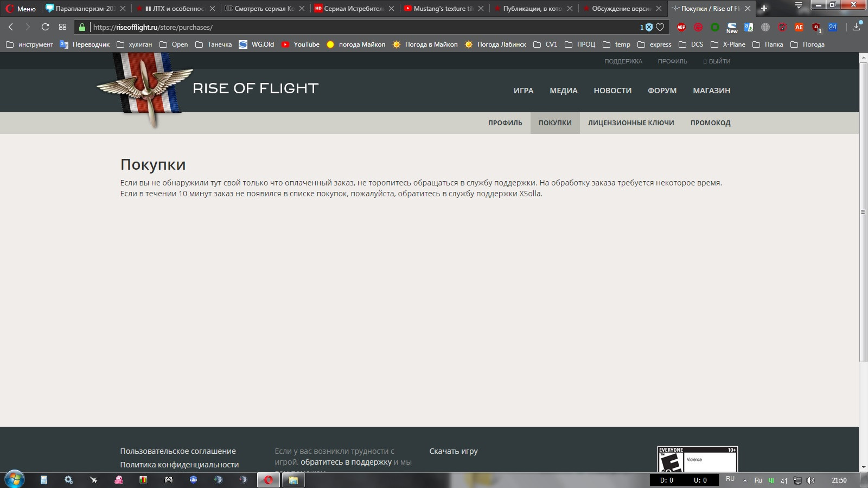The width and height of the screenshot is (868, 488).
Task: Click the Adblock Plus extension icon
Action: coord(681,27)
